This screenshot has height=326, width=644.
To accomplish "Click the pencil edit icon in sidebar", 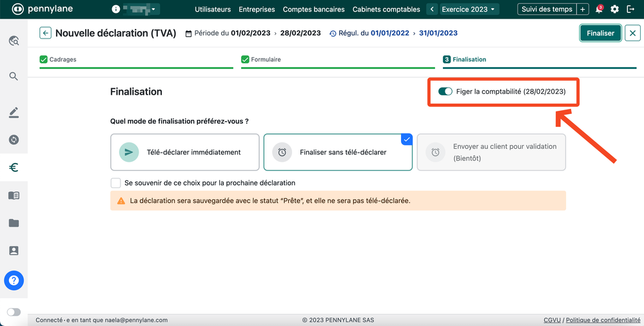I will coord(14,113).
